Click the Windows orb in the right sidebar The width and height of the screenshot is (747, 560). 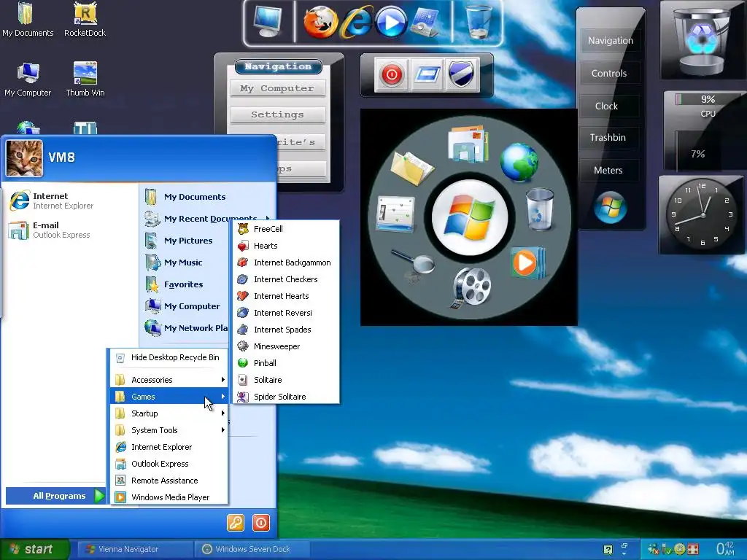[x=610, y=207]
